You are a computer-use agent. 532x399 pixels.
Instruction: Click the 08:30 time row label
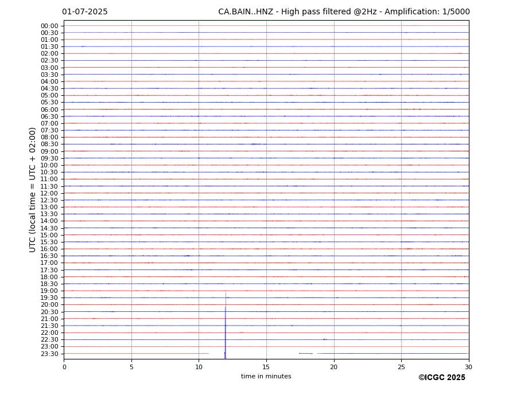(49, 144)
